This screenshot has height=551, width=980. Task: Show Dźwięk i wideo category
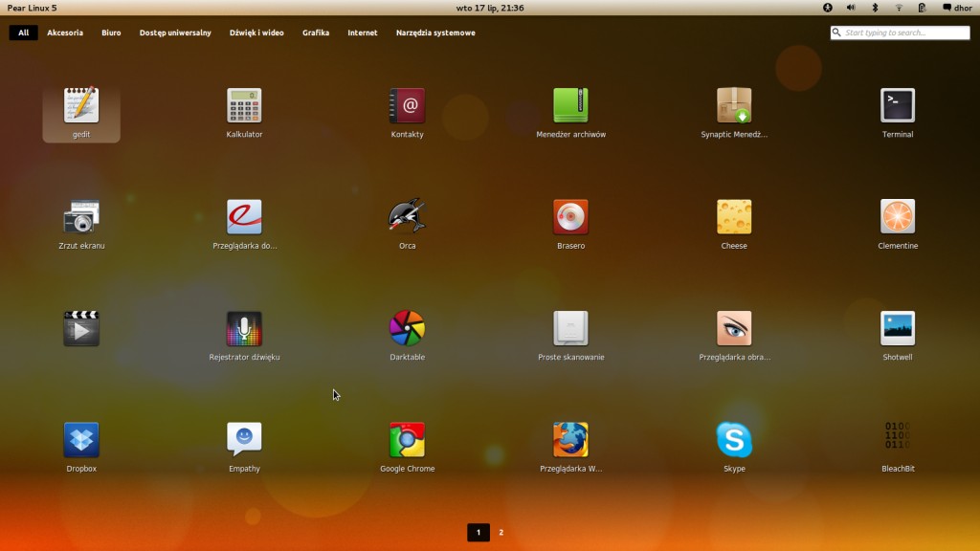[x=256, y=33]
